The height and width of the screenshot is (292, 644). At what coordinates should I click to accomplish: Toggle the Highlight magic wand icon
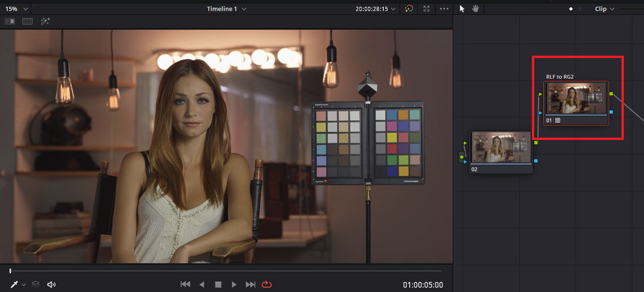pos(45,21)
